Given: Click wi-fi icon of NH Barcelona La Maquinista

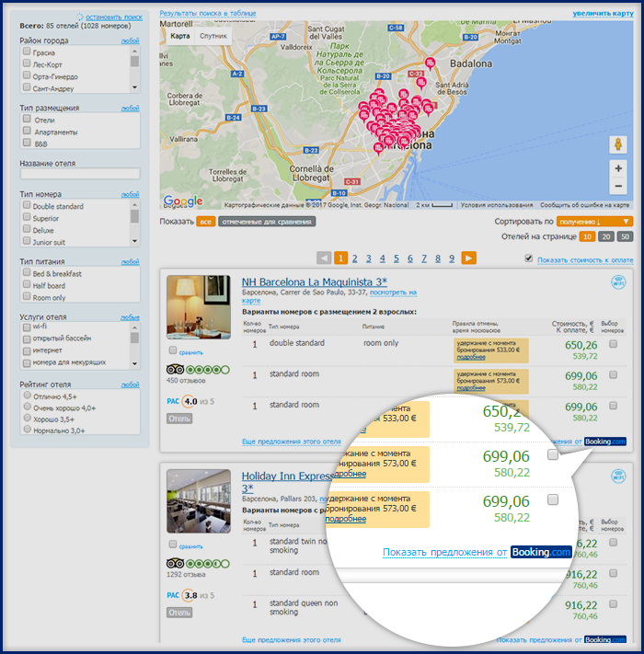Looking at the screenshot, I should pos(618,282).
